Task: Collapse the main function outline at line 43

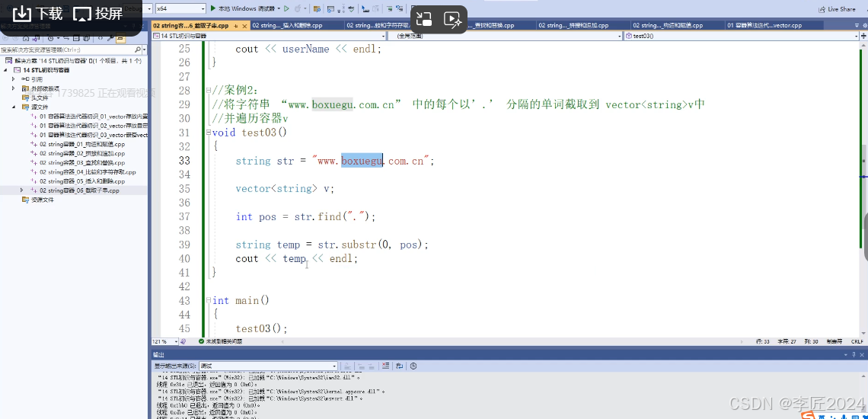Action: click(x=208, y=300)
